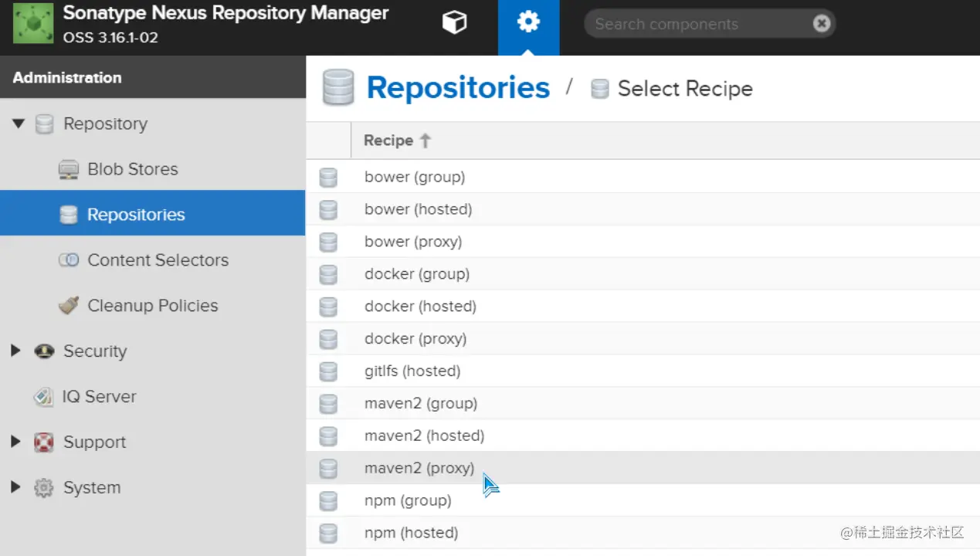Click the System gear icon

click(44, 488)
